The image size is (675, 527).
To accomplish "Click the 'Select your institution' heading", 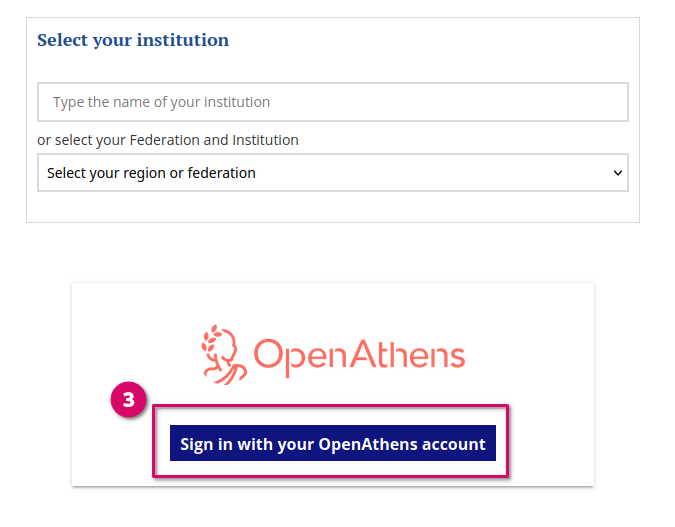I will pos(133,41).
